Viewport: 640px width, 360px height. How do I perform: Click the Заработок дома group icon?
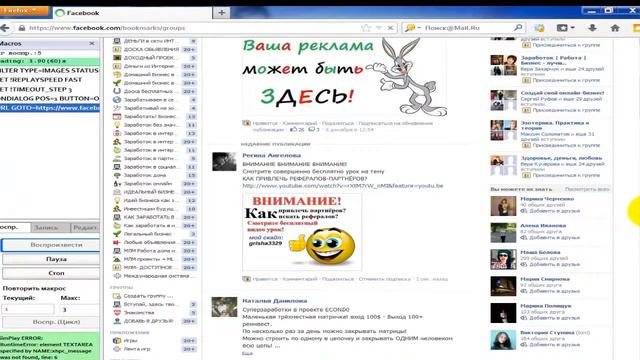(x=117, y=175)
